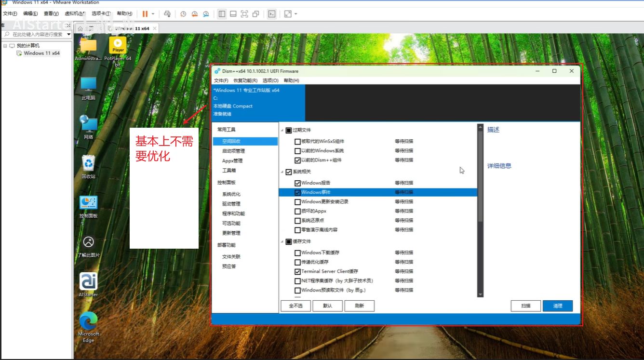644x360 pixels.
Task: Click the scroll down arrow of the cleanup list
Action: point(480,294)
